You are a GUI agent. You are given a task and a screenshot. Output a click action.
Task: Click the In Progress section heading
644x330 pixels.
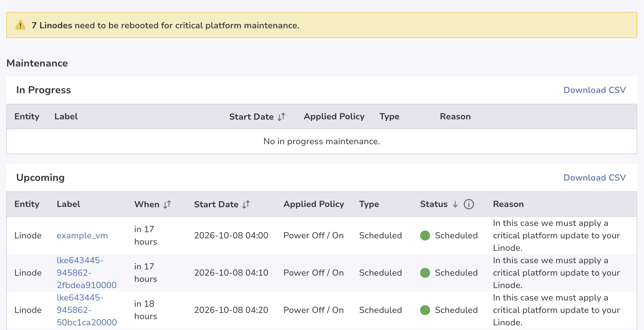coord(43,90)
